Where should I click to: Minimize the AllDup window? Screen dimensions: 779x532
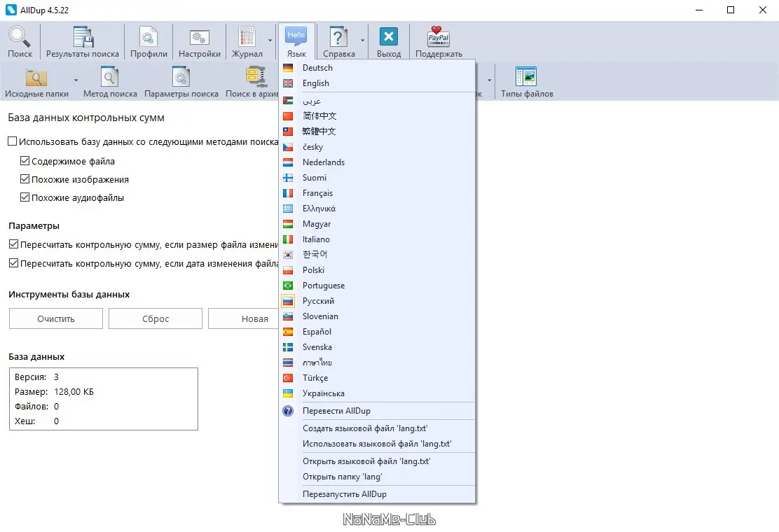pyautogui.click(x=699, y=10)
